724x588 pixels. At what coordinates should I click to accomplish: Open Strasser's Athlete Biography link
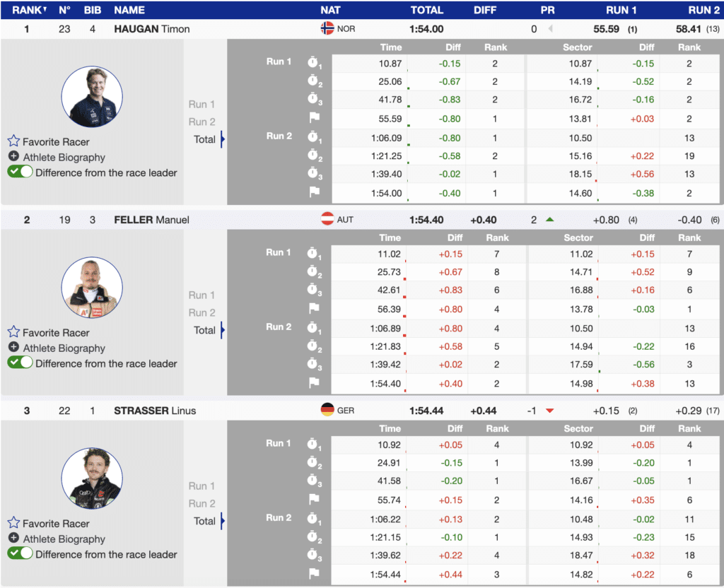tap(64, 539)
